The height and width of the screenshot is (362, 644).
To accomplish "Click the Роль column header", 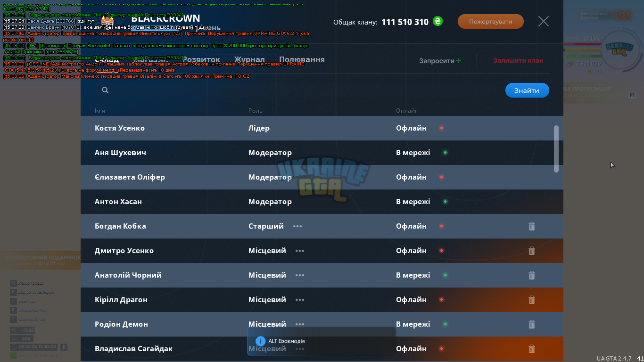I will pyautogui.click(x=256, y=111).
